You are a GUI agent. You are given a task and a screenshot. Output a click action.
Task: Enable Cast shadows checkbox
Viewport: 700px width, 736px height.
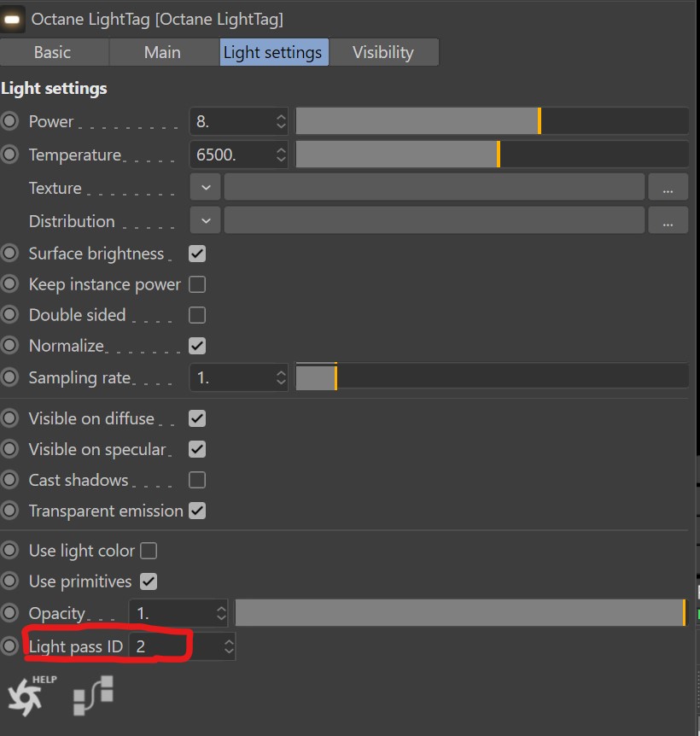197,480
